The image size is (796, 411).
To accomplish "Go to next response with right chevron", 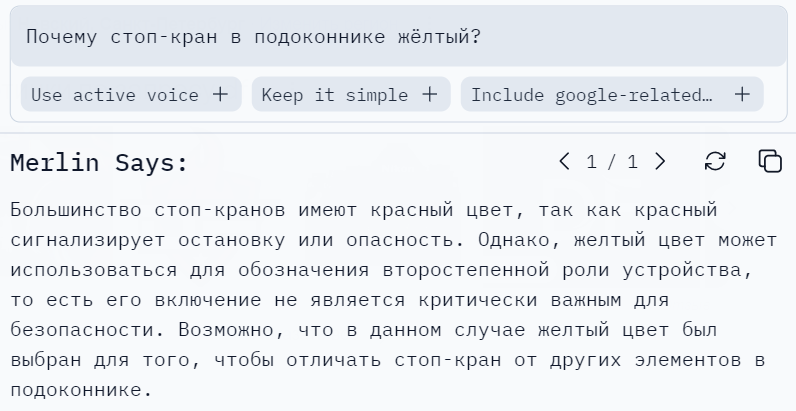I will (x=659, y=161).
